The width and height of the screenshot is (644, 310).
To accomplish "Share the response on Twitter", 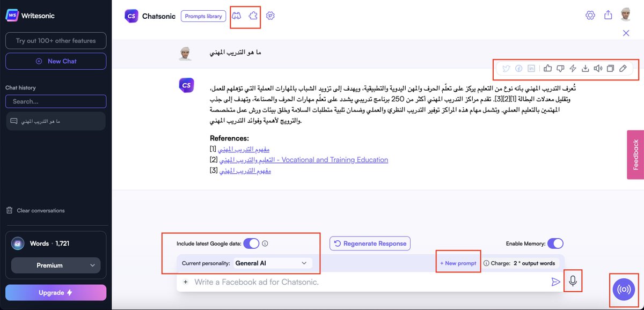I will [x=506, y=69].
